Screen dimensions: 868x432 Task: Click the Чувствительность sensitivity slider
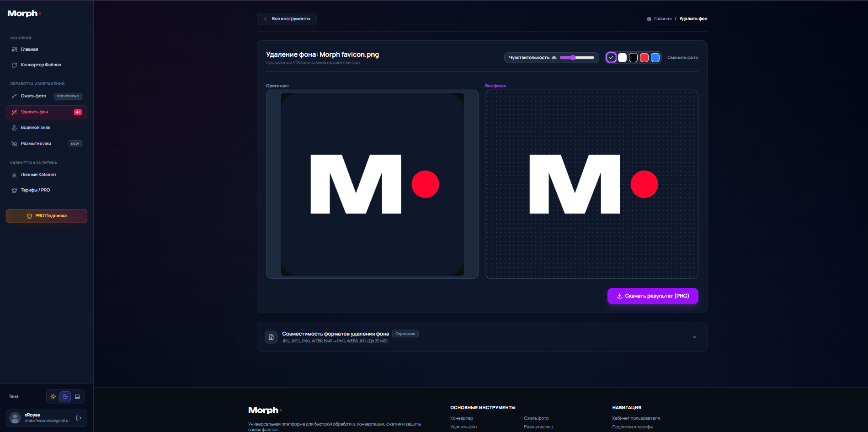[x=577, y=58]
